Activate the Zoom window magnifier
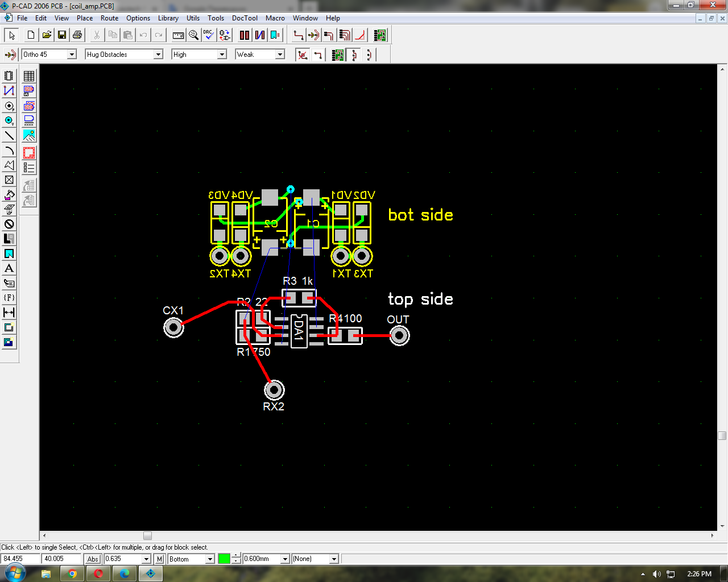The image size is (728, 582). [x=194, y=35]
